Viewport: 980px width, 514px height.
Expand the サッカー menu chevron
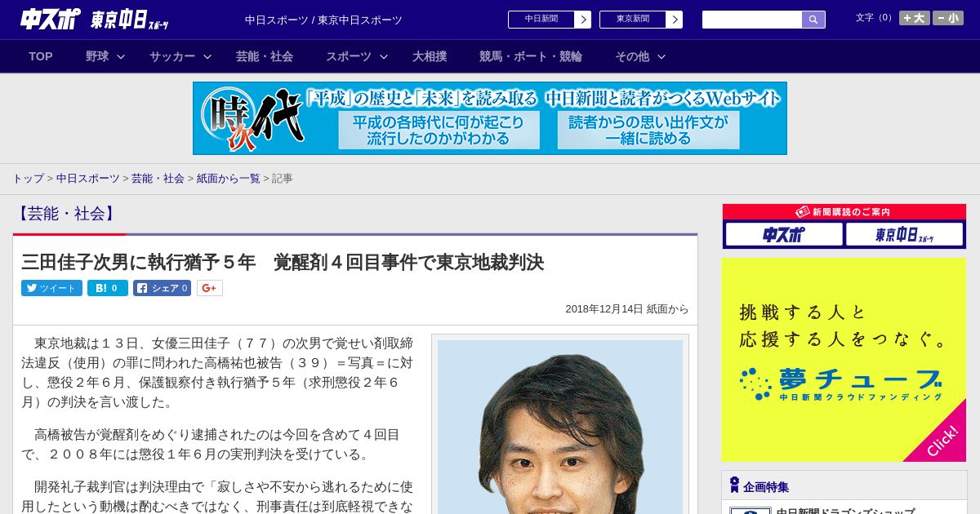207,56
